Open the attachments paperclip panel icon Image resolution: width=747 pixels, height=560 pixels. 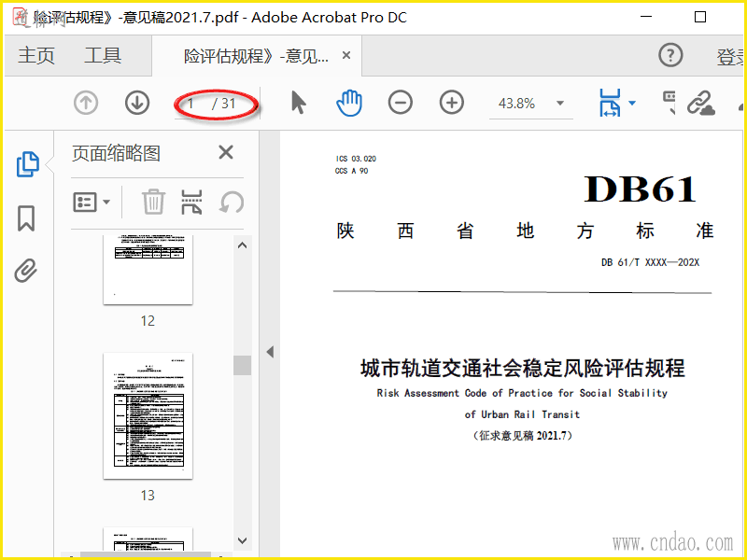click(x=26, y=271)
